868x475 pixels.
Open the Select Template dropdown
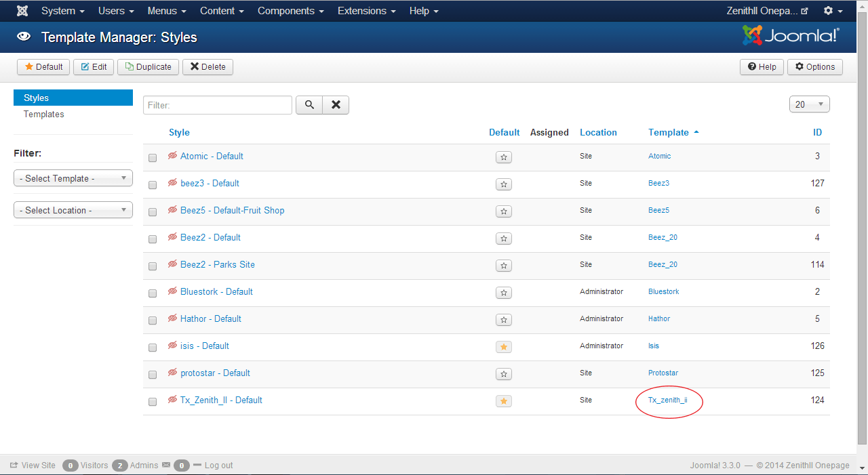click(x=73, y=178)
